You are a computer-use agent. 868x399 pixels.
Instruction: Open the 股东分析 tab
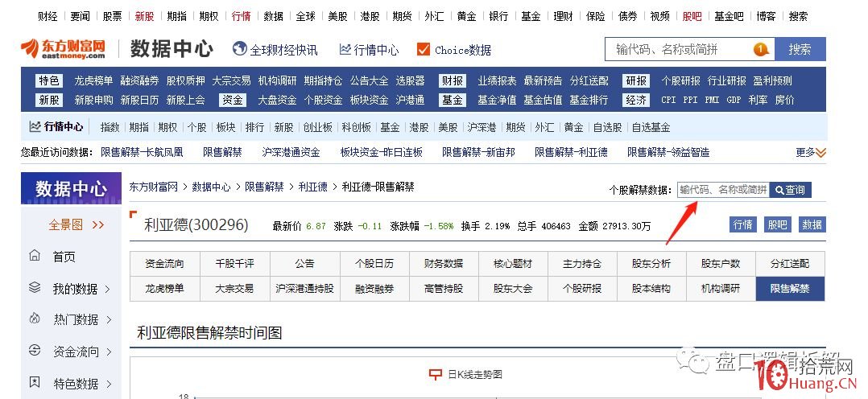[651, 263]
